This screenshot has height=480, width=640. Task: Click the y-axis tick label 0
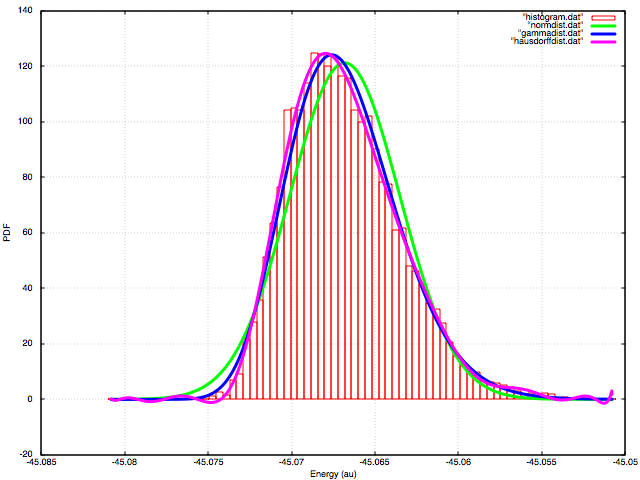click(30, 399)
